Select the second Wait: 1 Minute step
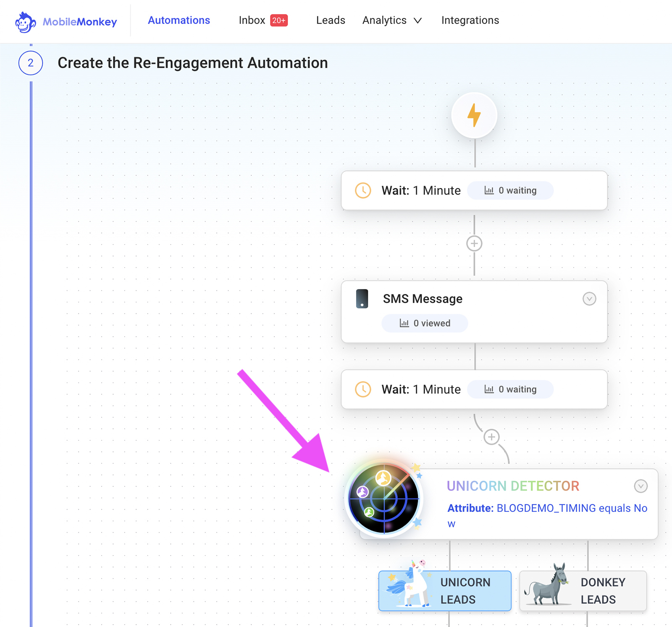Image resolution: width=672 pixels, height=627 pixels. [474, 389]
